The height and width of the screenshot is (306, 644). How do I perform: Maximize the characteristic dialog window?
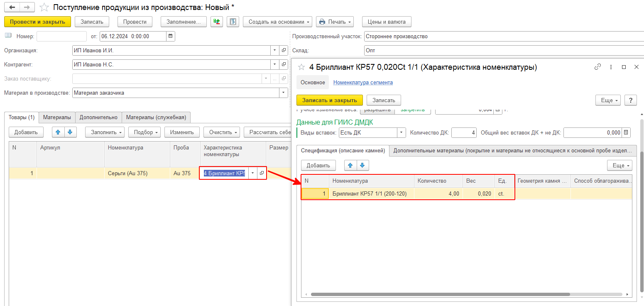[x=624, y=66]
